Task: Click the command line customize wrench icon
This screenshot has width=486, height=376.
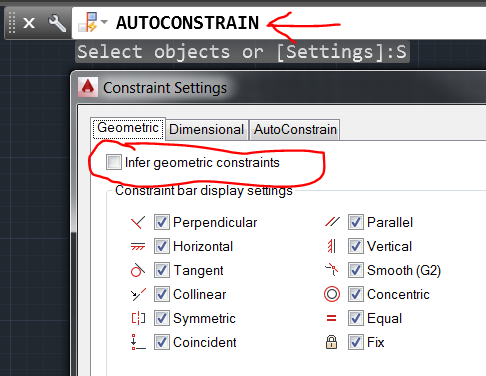Action: click(x=57, y=23)
